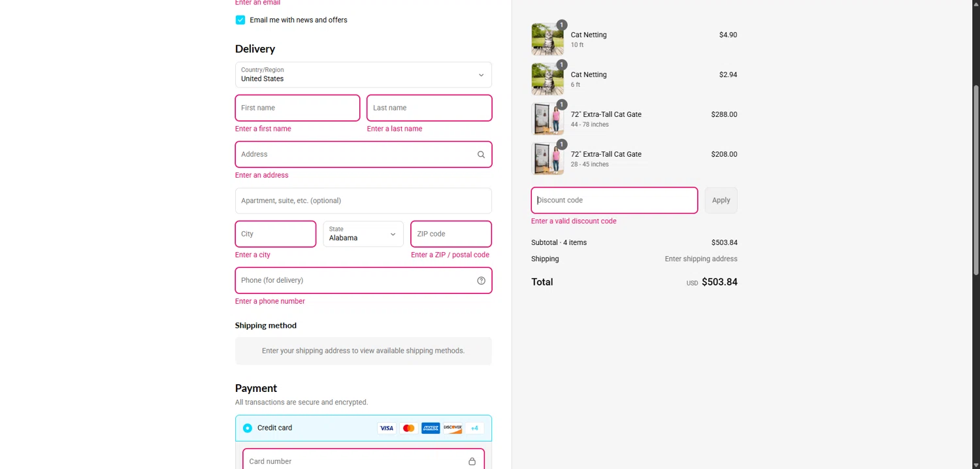Click 'Enter a valid discount code' error
Image resolution: width=980 pixels, height=469 pixels.
click(x=574, y=221)
